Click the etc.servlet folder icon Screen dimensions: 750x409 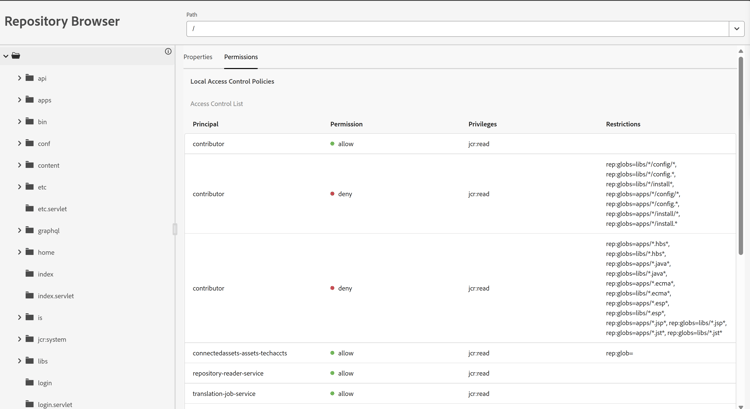(30, 208)
